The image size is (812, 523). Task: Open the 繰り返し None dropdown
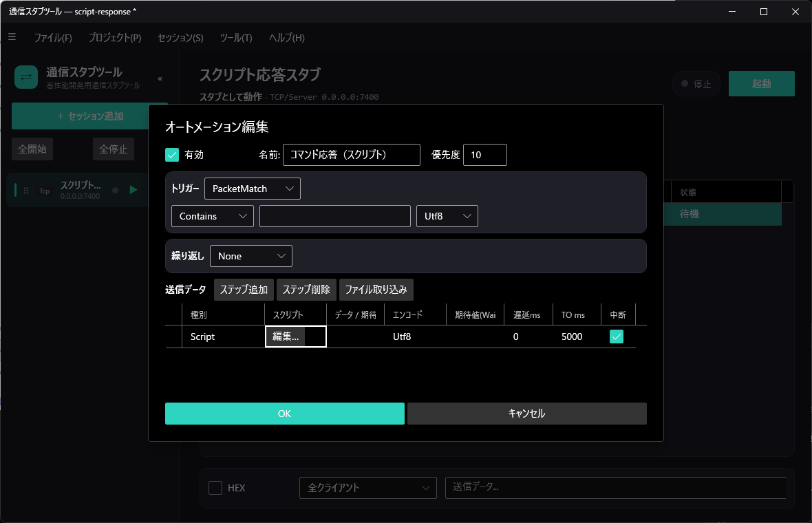(x=250, y=256)
